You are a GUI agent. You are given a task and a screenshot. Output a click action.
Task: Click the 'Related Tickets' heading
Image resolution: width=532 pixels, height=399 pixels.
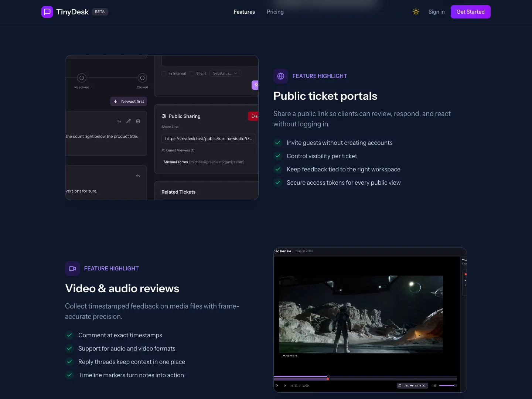coord(178,192)
